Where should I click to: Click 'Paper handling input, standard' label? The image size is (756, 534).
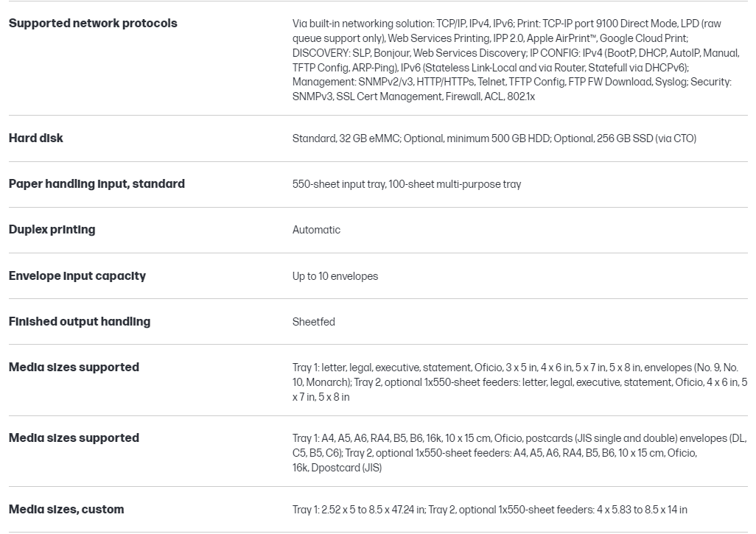click(97, 184)
